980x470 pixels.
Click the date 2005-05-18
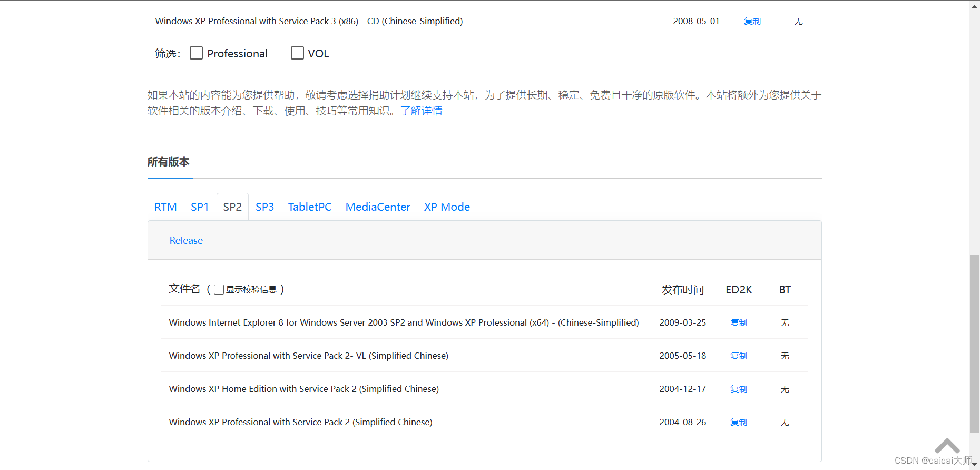(682, 356)
